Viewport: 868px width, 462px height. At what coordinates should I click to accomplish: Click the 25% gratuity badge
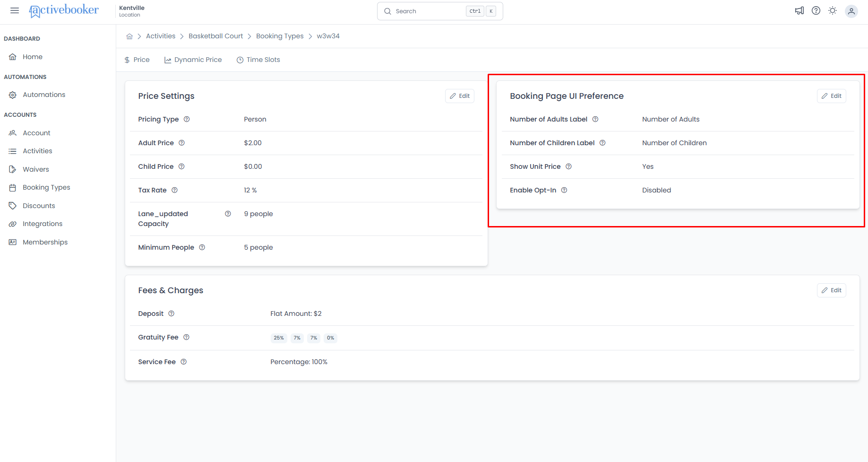(x=279, y=338)
